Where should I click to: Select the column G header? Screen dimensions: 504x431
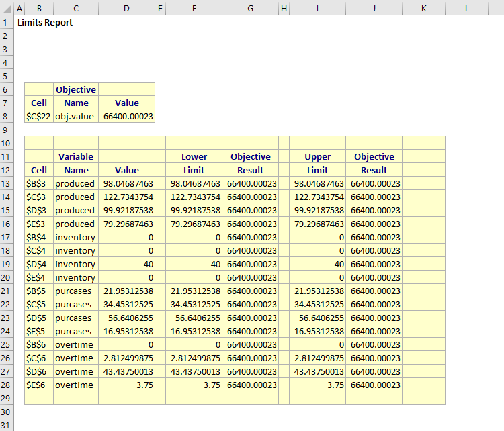click(x=250, y=8)
